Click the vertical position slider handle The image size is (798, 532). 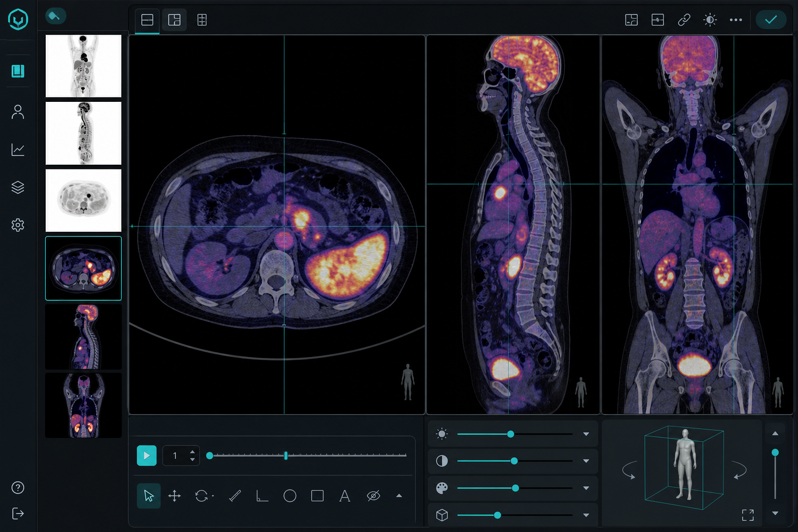[x=775, y=453]
